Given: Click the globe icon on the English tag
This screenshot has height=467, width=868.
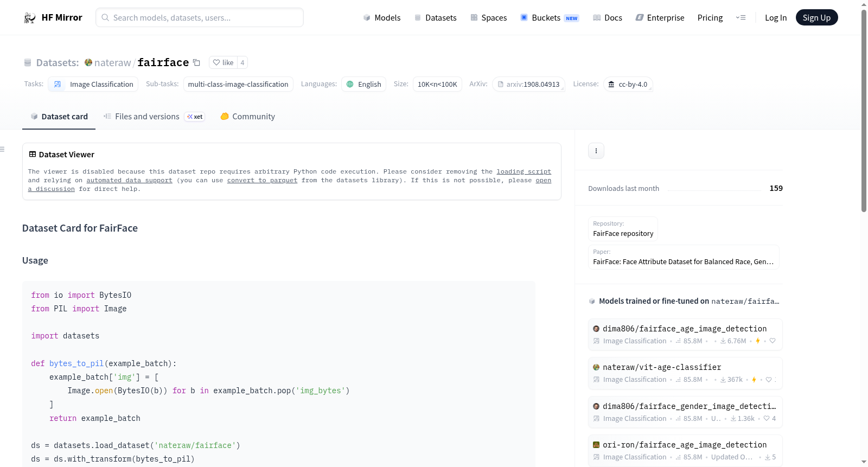Looking at the screenshot, I should tap(350, 84).
